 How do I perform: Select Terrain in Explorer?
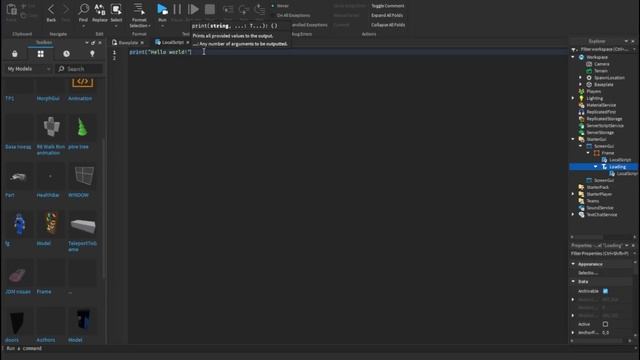pyautogui.click(x=601, y=71)
